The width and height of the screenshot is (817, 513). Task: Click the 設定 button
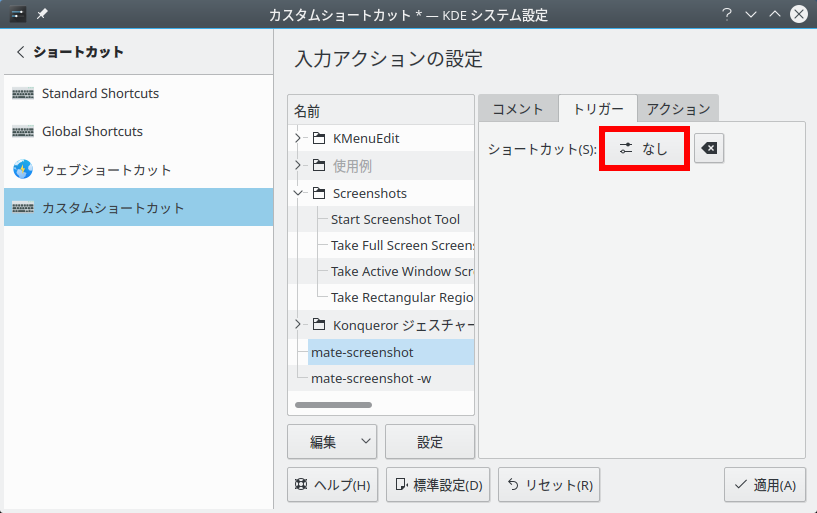[x=430, y=442]
